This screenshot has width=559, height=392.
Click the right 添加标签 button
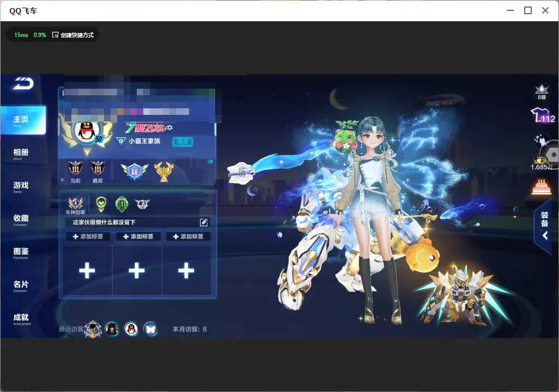pos(188,237)
